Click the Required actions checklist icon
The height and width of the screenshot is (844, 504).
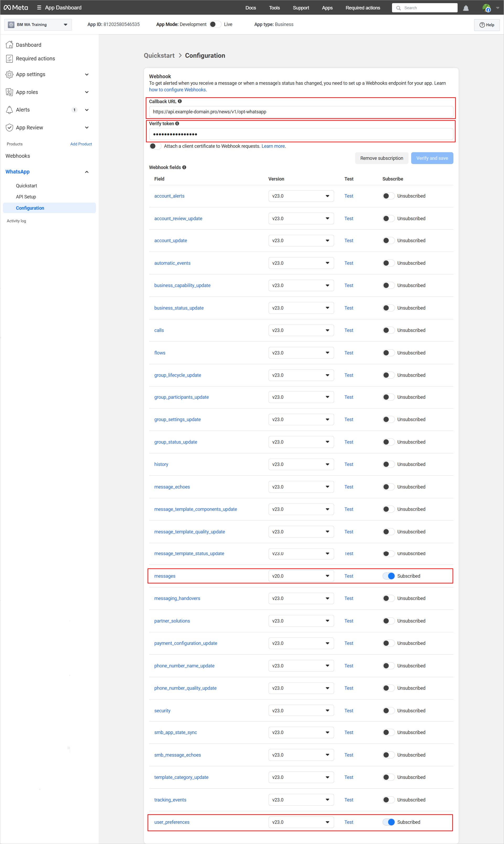point(9,59)
